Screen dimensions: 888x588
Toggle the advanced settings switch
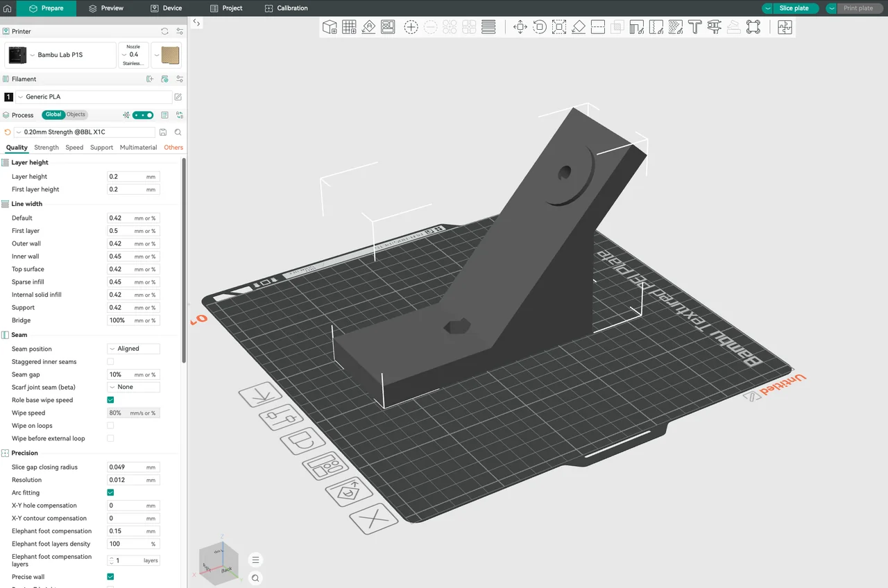(143, 115)
